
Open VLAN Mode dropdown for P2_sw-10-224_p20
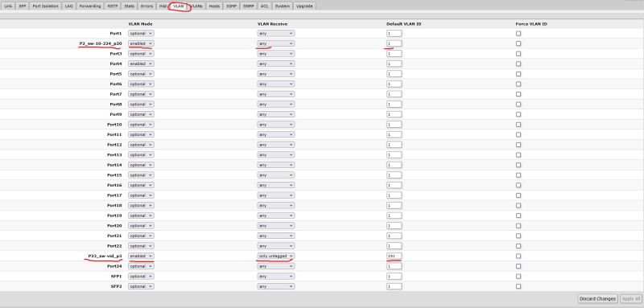click(141, 43)
